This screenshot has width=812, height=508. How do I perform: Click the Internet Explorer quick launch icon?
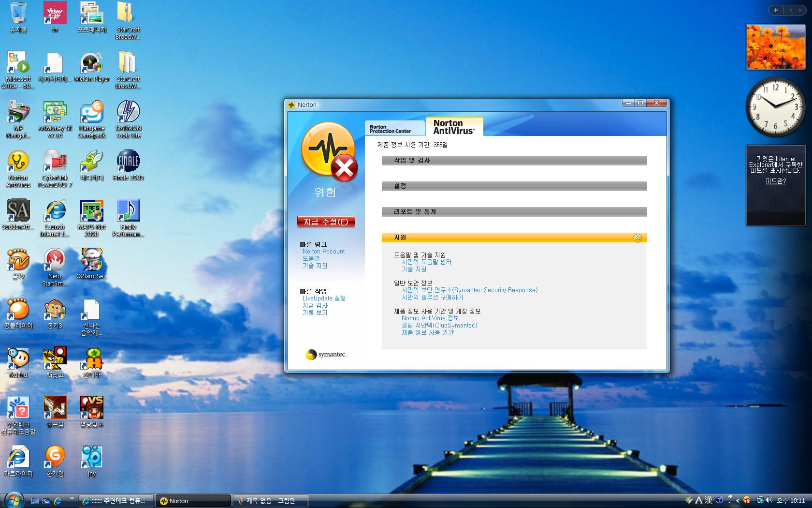pos(58,501)
